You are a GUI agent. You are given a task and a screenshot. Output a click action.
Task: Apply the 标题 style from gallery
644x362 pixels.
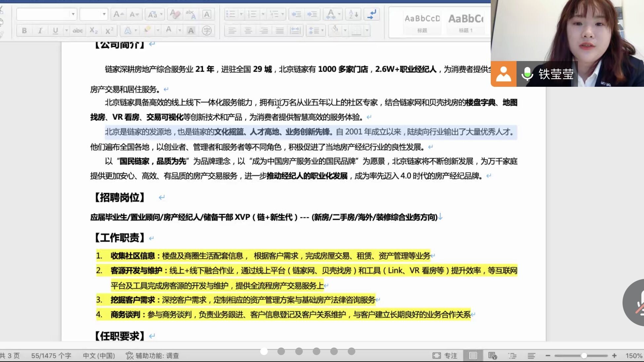pos(422,22)
